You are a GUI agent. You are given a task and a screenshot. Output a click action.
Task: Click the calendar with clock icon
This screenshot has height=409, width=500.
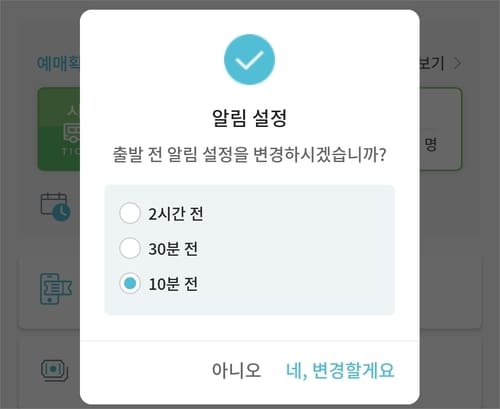coord(55,207)
